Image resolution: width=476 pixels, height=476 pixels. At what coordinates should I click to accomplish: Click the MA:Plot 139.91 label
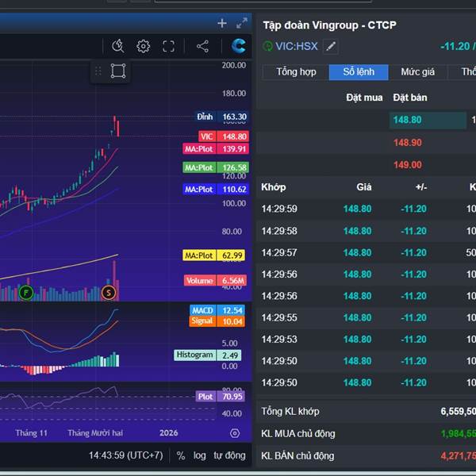tap(216, 149)
